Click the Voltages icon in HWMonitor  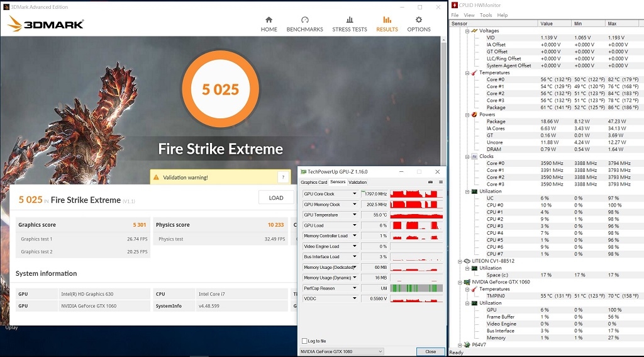click(x=474, y=30)
